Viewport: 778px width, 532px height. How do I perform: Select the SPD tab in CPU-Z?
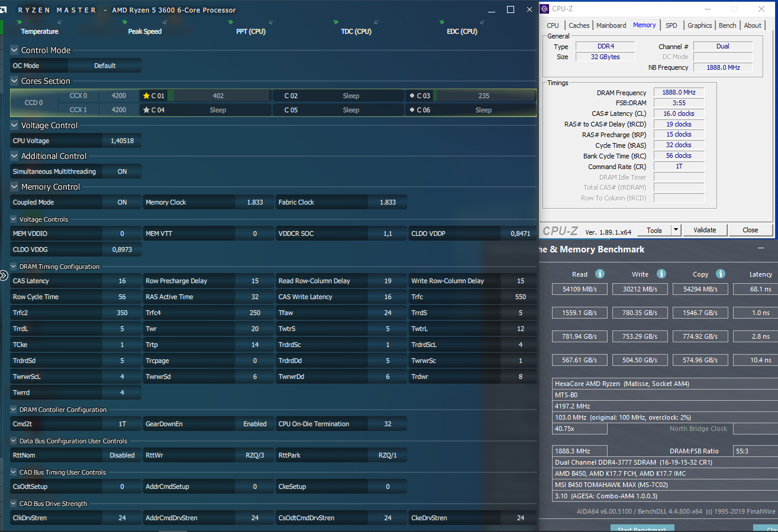[x=672, y=25]
